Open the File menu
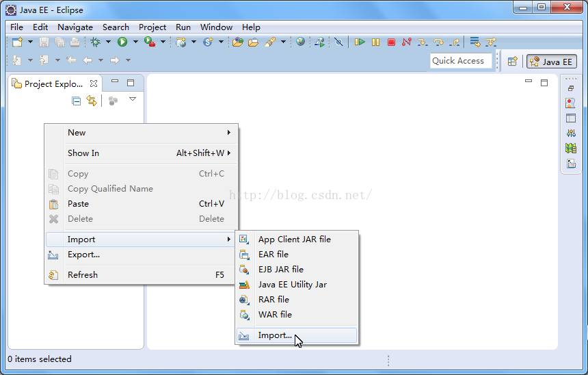This screenshot has height=375, width=588. coord(16,27)
